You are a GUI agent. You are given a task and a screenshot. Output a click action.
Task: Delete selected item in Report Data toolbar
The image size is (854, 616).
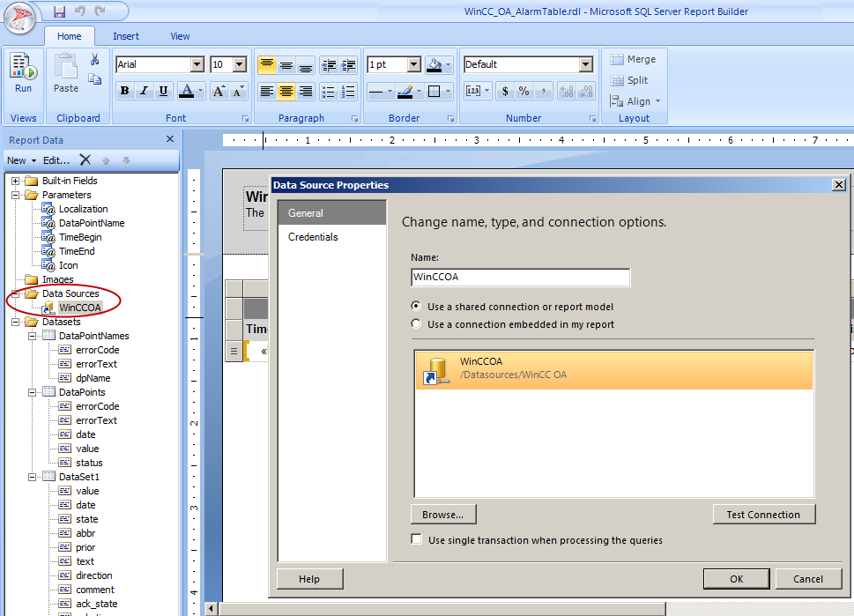click(x=85, y=160)
